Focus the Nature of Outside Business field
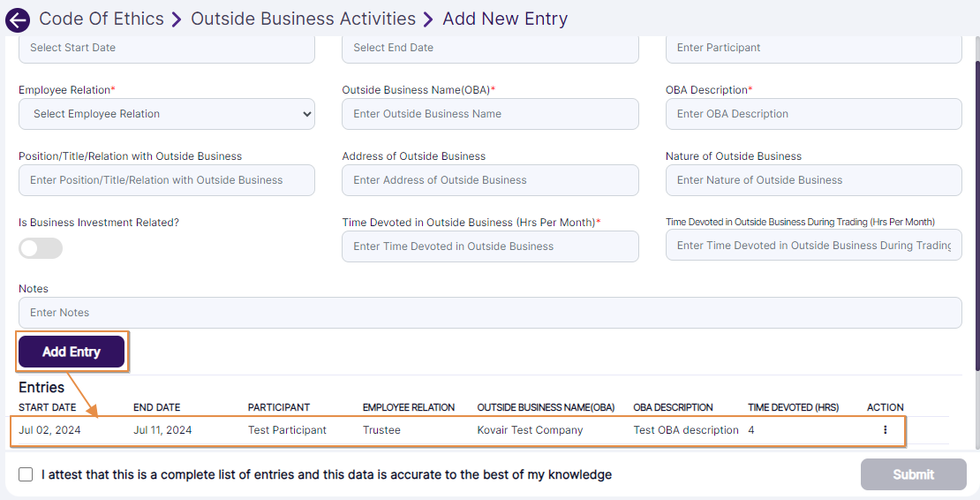 [813, 180]
